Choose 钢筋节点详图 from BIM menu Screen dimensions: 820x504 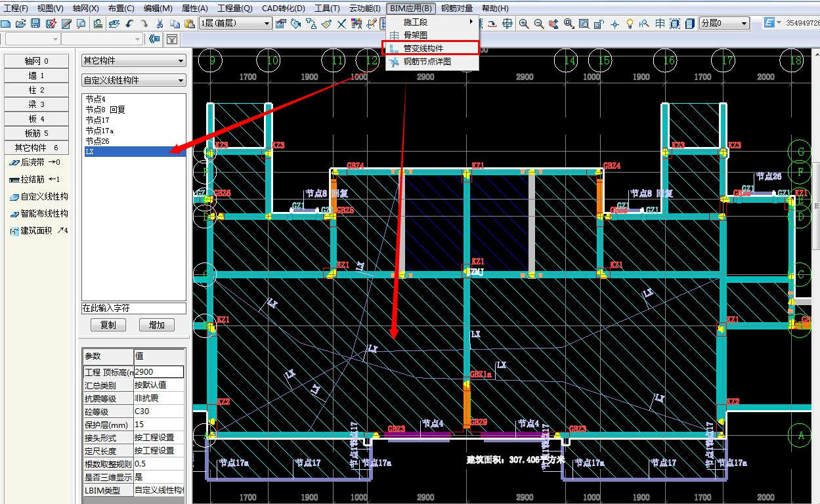point(427,62)
